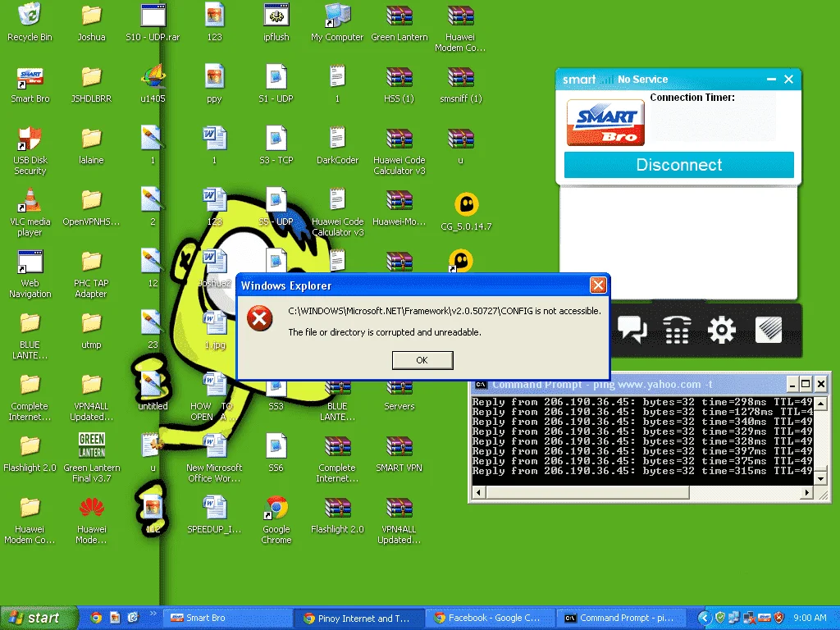Viewport: 840px width, 630px height.
Task: Click right arrow of Command Prompt horizontal scrollbar
Action: (x=807, y=492)
